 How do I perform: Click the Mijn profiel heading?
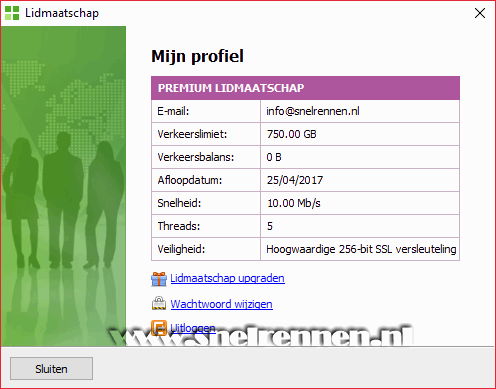pos(197,56)
